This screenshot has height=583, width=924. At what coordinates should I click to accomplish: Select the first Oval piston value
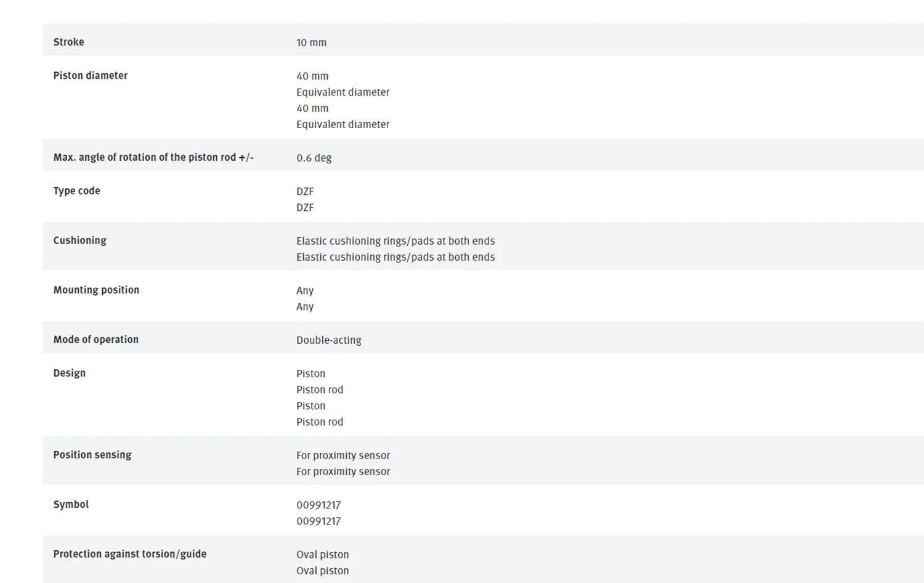pyautogui.click(x=322, y=555)
